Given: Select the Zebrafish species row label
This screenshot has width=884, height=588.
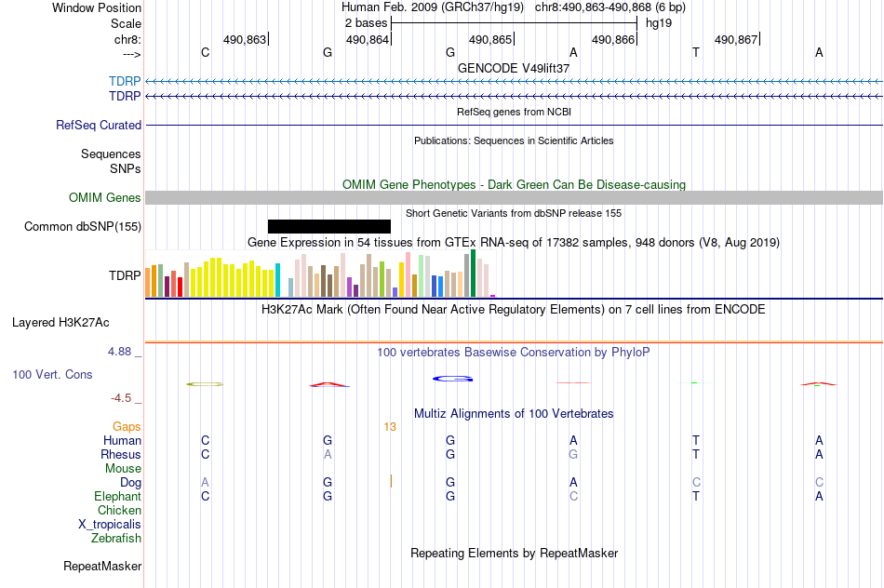Looking at the screenshot, I should 116,539.
